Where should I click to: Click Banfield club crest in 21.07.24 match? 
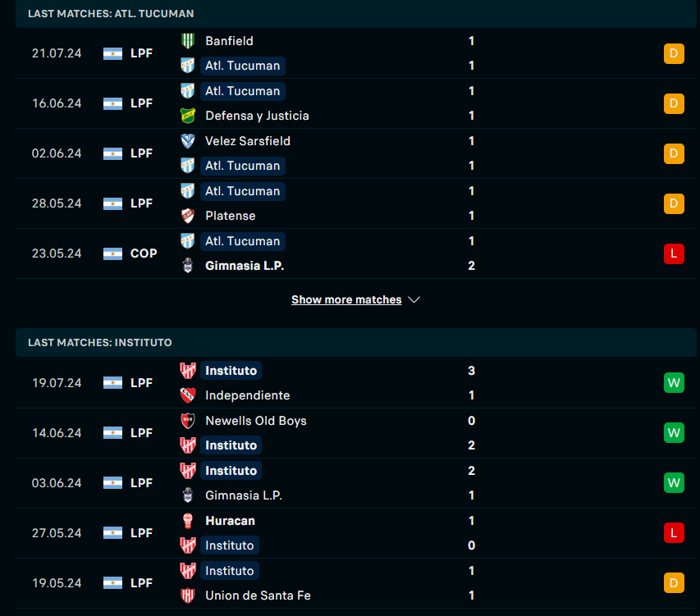(187, 41)
